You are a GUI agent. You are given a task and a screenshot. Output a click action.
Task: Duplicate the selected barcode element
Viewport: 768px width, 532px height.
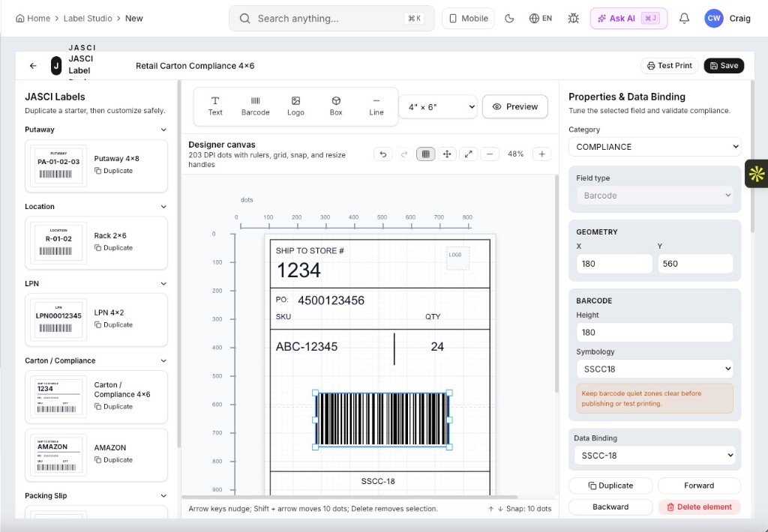pos(610,486)
